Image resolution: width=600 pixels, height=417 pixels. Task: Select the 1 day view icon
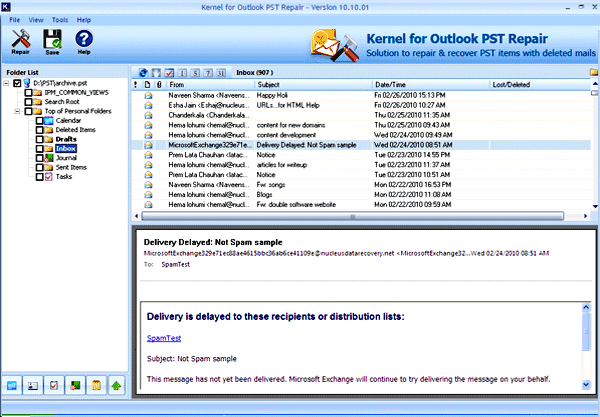(182, 73)
